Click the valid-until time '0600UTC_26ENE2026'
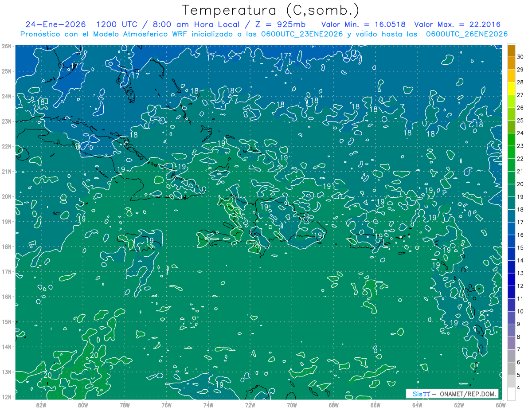 click(466, 34)
